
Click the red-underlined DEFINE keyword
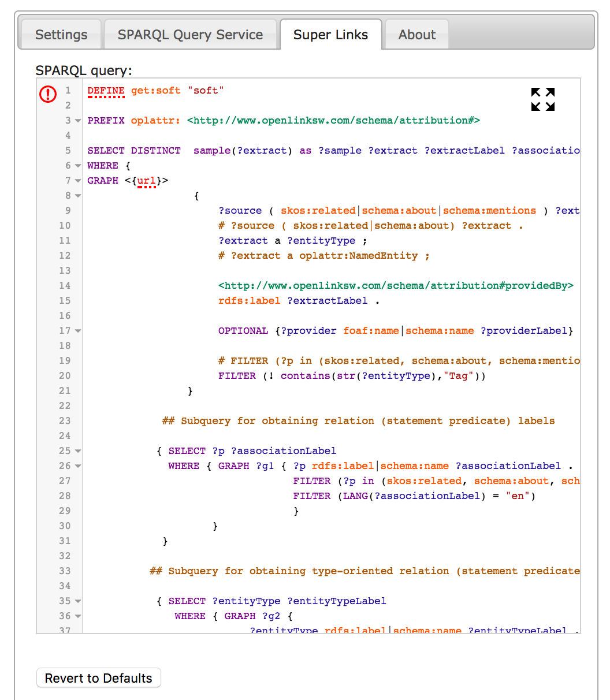(106, 90)
